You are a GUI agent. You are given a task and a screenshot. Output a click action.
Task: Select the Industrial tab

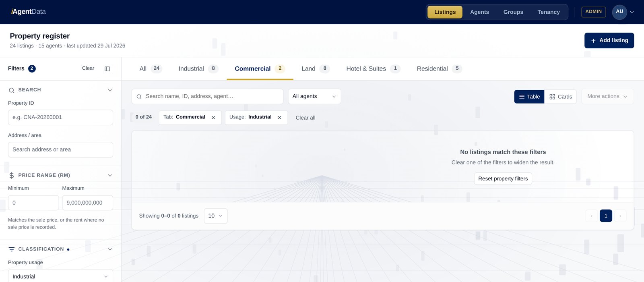(198, 69)
